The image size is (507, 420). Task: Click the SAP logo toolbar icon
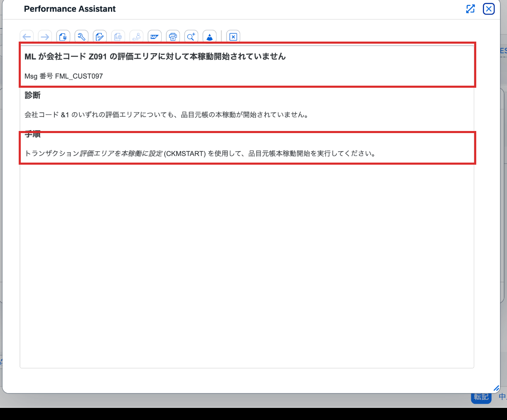coord(155,37)
